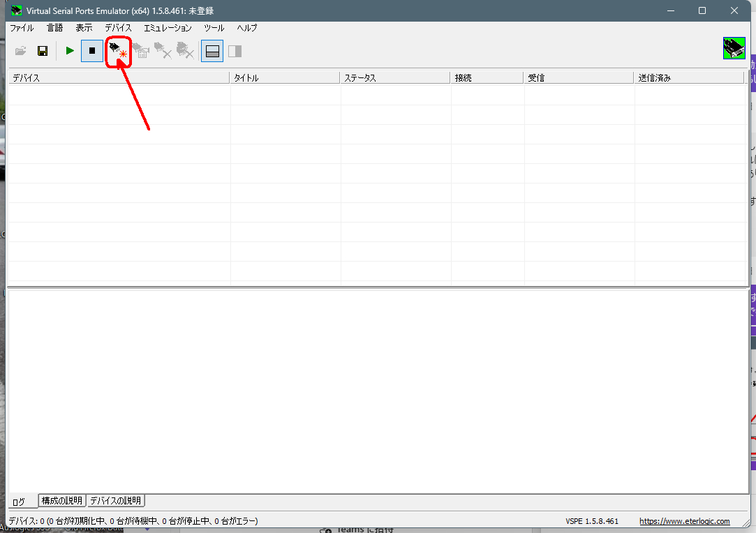Toggle the bottom log panel view icon
The image size is (756, 533).
[x=213, y=51]
